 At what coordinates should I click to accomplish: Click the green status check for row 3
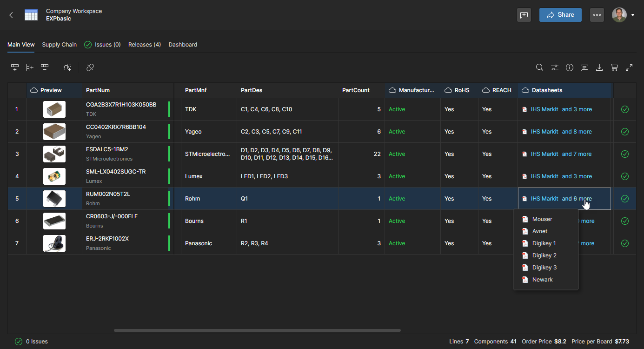(x=625, y=154)
